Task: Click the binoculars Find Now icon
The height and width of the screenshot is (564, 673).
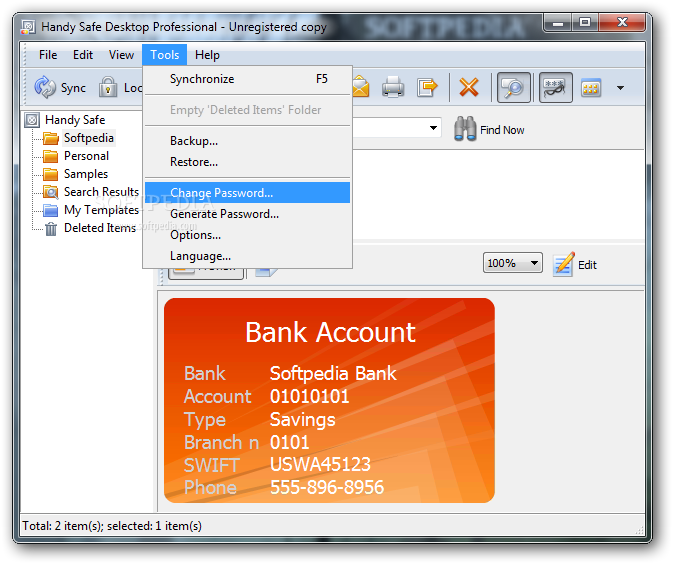Action: (x=465, y=129)
